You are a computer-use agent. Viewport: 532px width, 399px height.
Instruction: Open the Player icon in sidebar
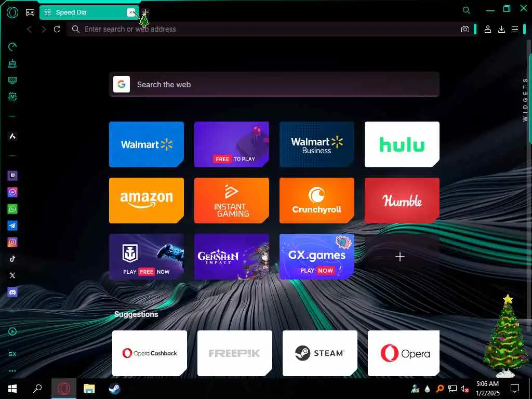[x=12, y=331]
